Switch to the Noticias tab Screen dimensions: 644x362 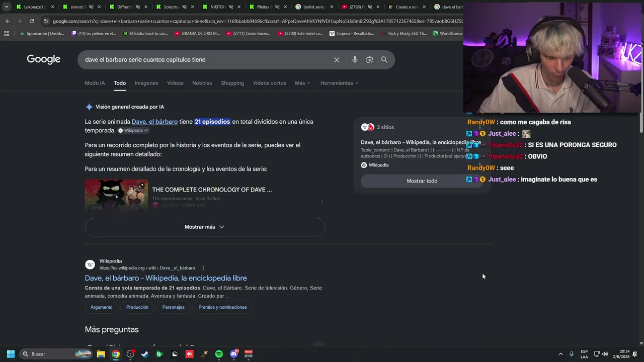click(x=202, y=83)
